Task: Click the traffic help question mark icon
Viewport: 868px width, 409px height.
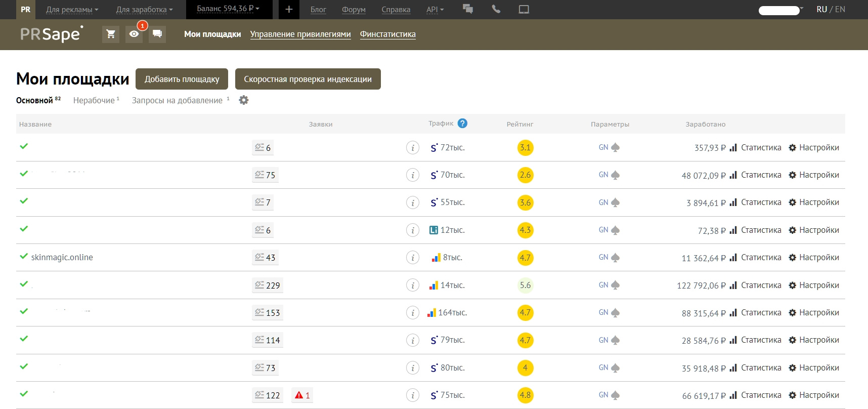Action: 462,124
